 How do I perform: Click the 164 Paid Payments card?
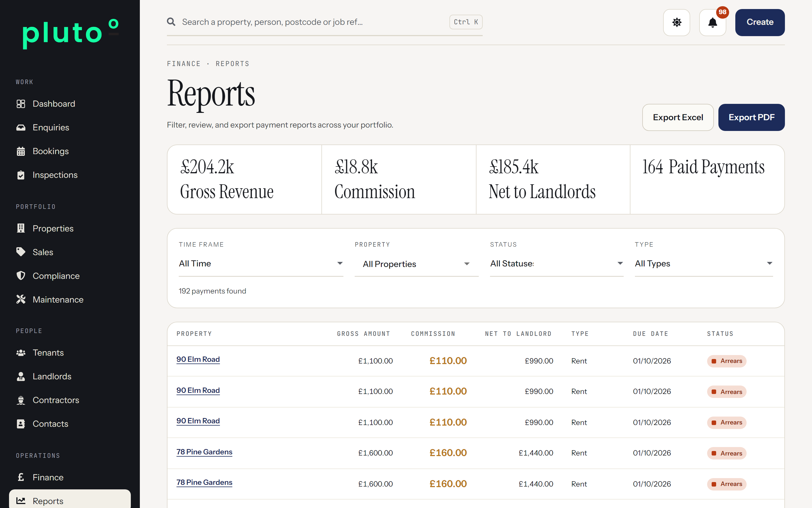(x=707, y=179)
